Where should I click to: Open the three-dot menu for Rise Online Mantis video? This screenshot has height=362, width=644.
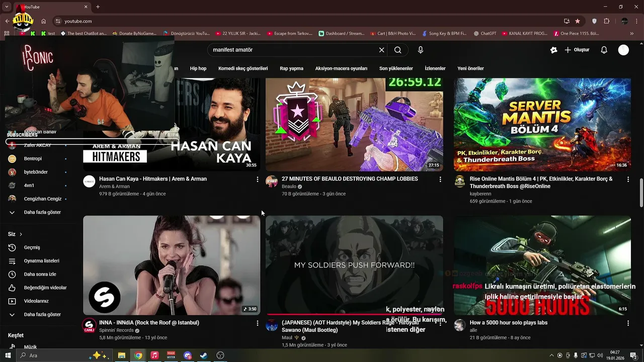pos(628,179)
